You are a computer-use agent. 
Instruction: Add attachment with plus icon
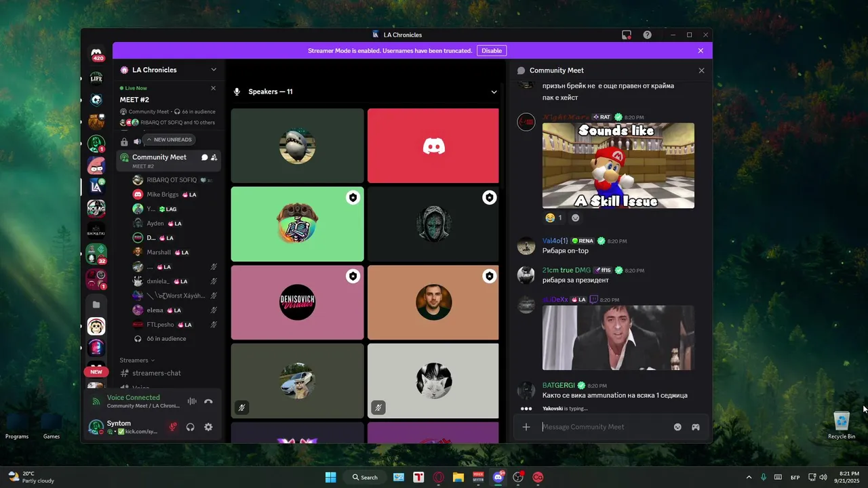coord(526,427)
